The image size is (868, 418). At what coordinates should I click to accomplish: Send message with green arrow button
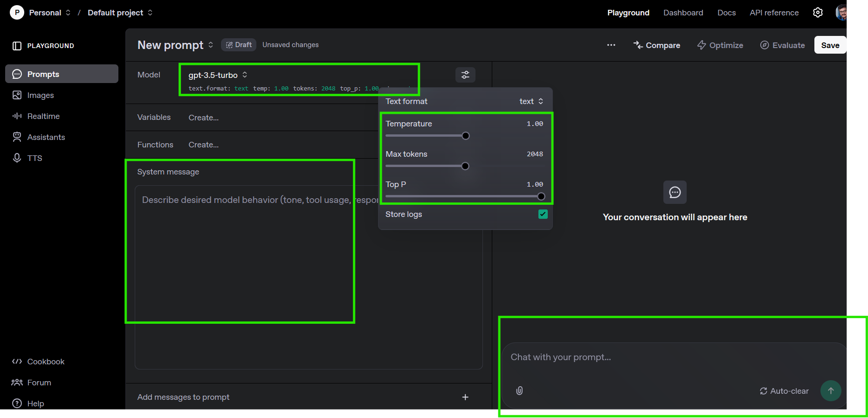coord(830,390)
